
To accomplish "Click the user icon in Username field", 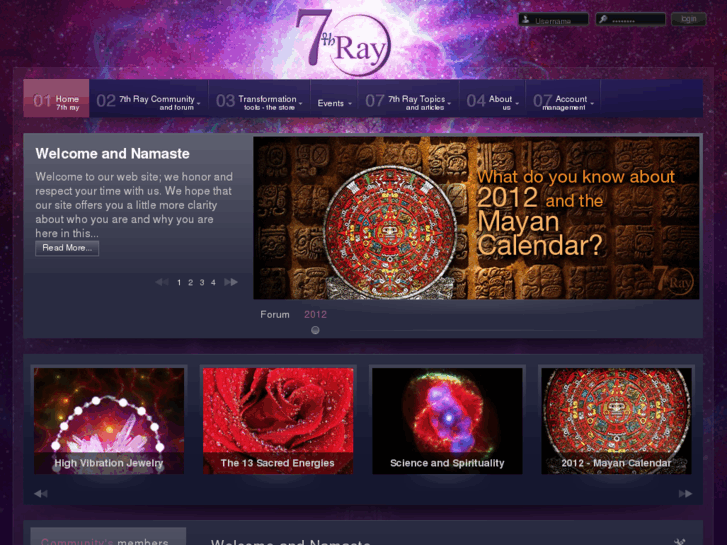I will (525, 19).
